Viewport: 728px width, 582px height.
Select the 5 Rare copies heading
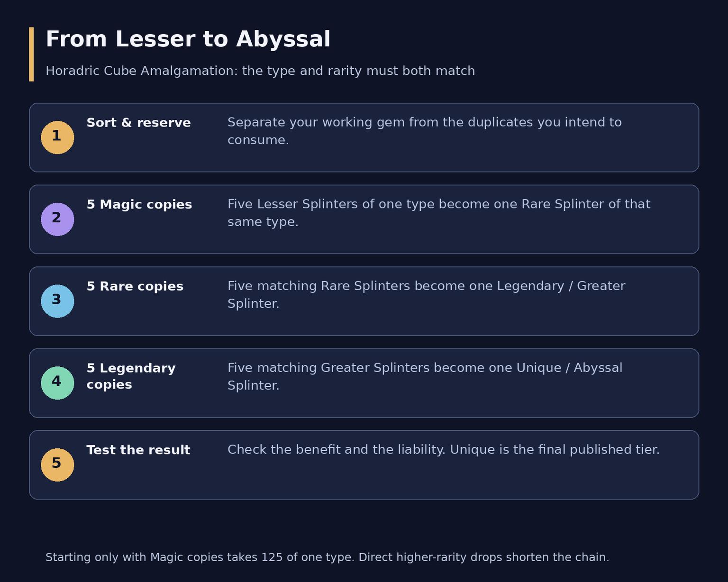[135, 287]
